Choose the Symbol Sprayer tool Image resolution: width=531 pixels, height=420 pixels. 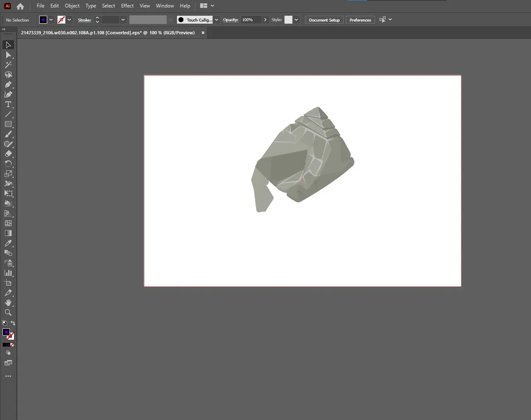pos(8,263)
